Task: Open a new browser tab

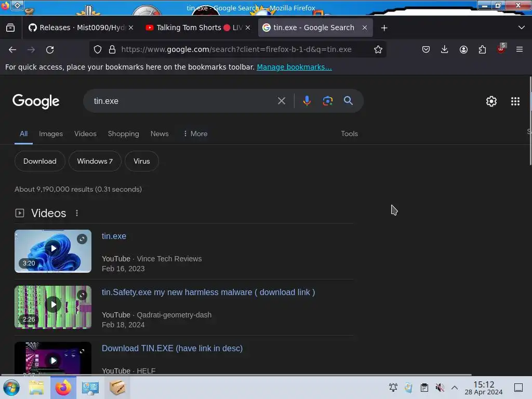Action: tap(384, 28)
